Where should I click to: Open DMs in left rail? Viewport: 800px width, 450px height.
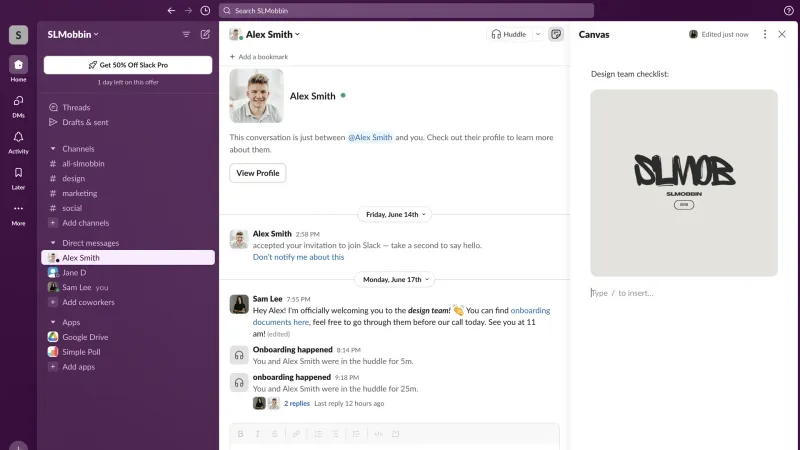click(18, 106)
